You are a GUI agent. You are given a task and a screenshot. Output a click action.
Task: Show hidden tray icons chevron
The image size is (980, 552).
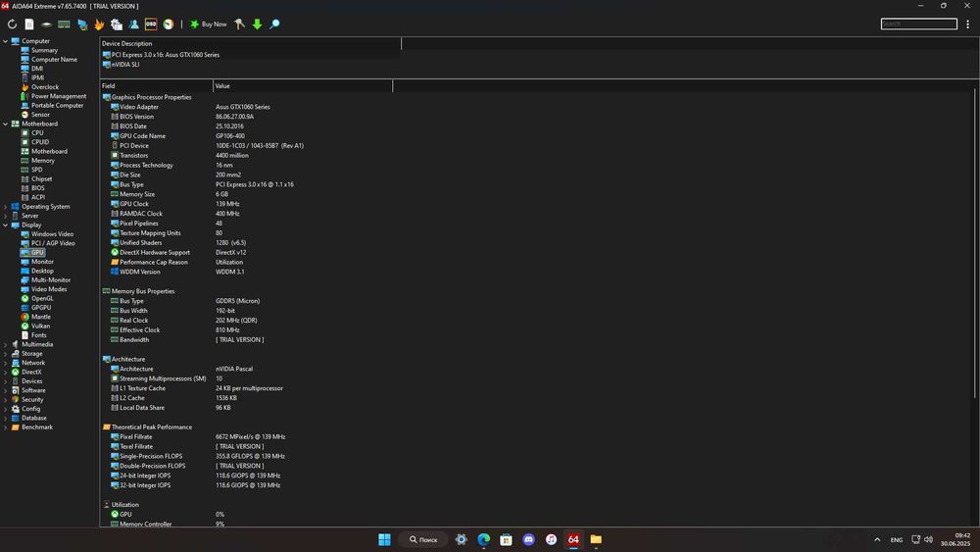877,539
